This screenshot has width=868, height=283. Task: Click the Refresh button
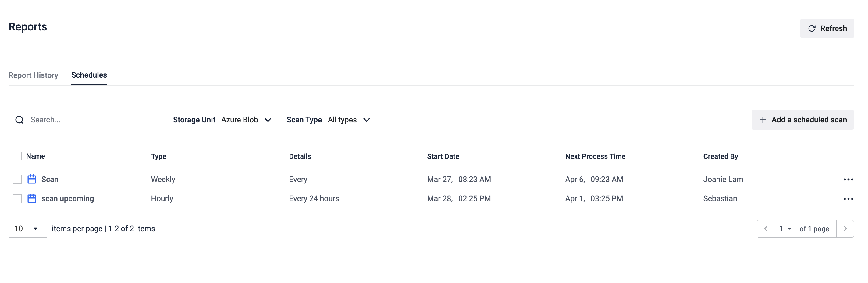coord(827,28)
